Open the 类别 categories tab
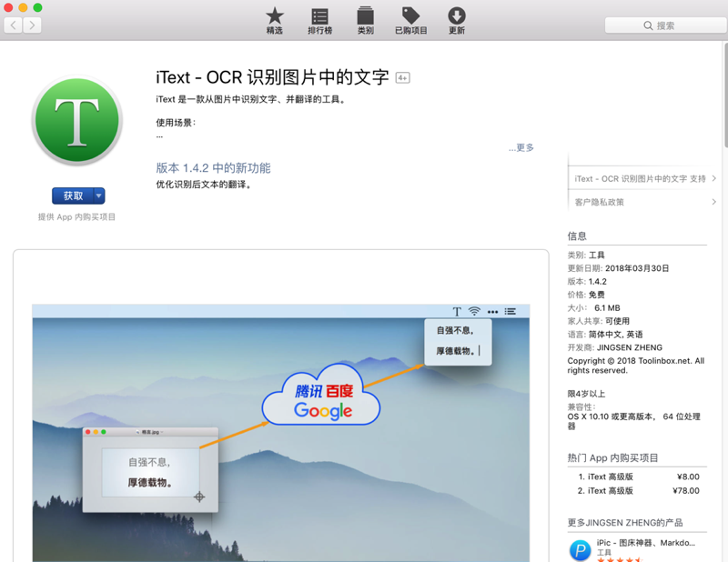 tap(366, 21)
